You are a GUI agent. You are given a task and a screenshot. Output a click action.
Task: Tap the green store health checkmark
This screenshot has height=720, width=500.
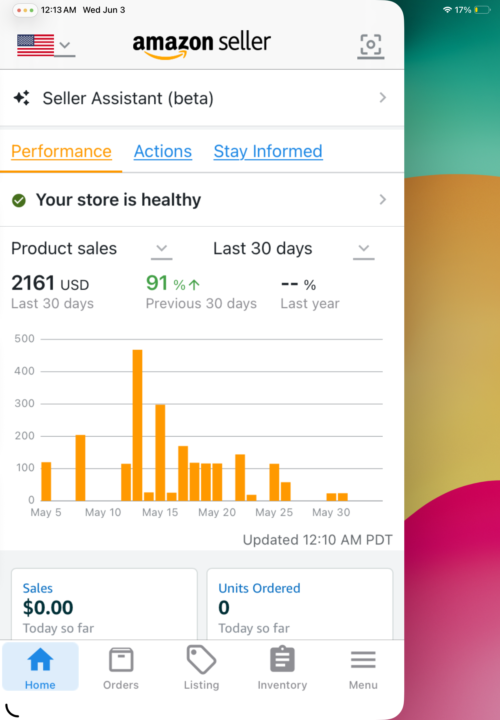(19, 200)
